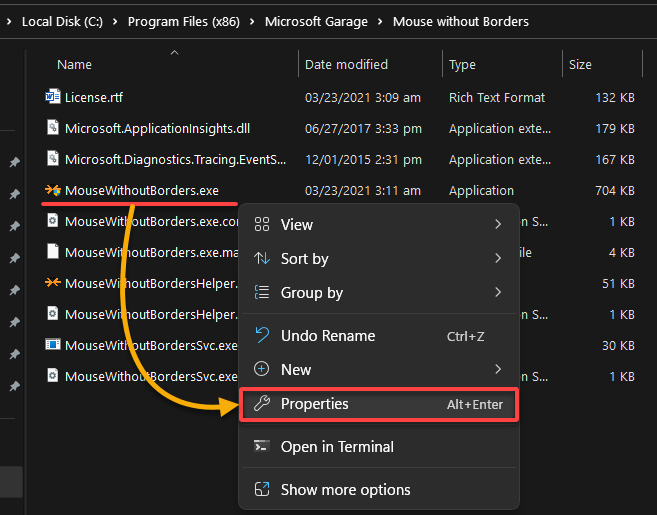
Task: Open dropdown chevron after Program Files (x86)
Action: (x=252, y=21)
